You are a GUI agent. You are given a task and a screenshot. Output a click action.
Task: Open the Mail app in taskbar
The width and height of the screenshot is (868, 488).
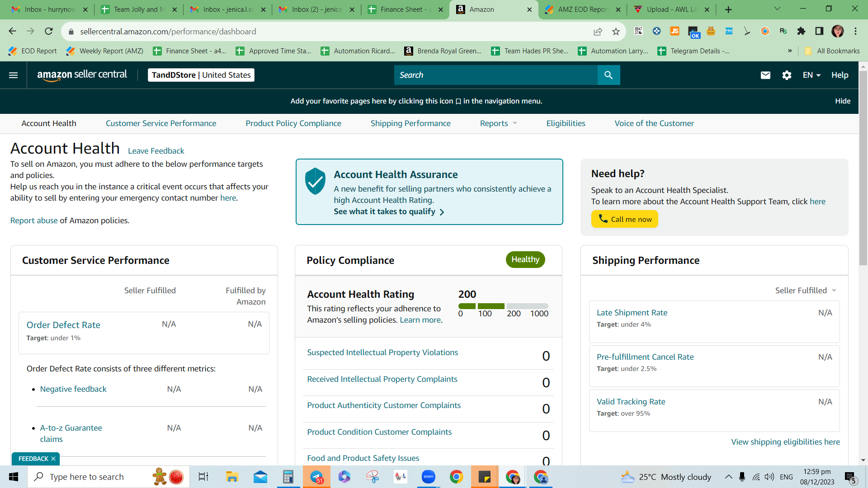click(260, 477)
